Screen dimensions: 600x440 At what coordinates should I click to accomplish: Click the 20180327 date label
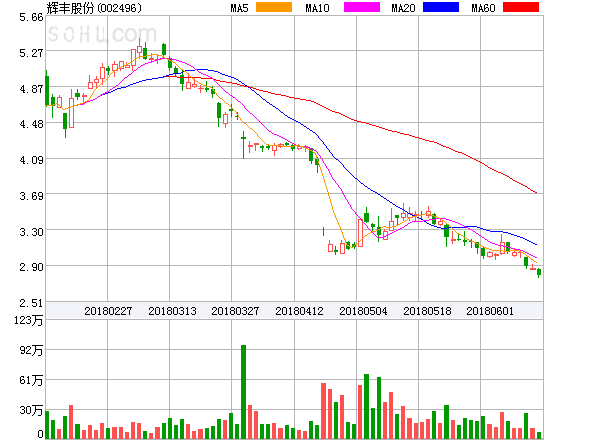coord(235,311)
